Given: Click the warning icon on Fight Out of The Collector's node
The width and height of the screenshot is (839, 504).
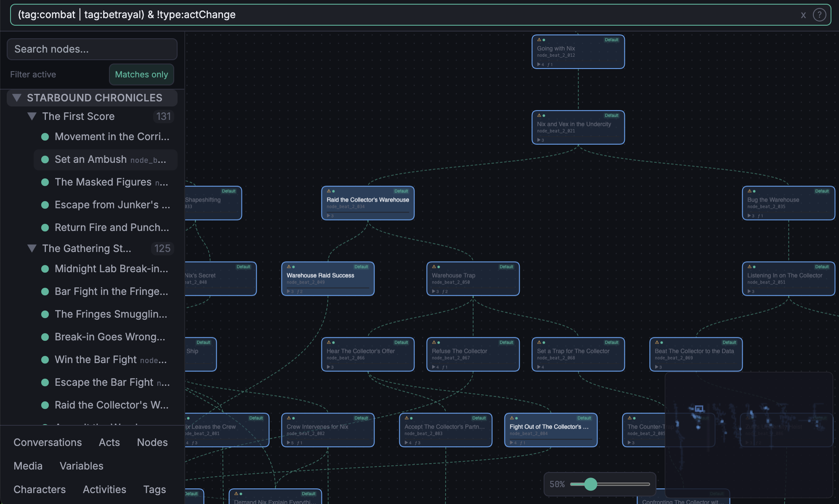Looking at the screenshot, I should (511, 418).
